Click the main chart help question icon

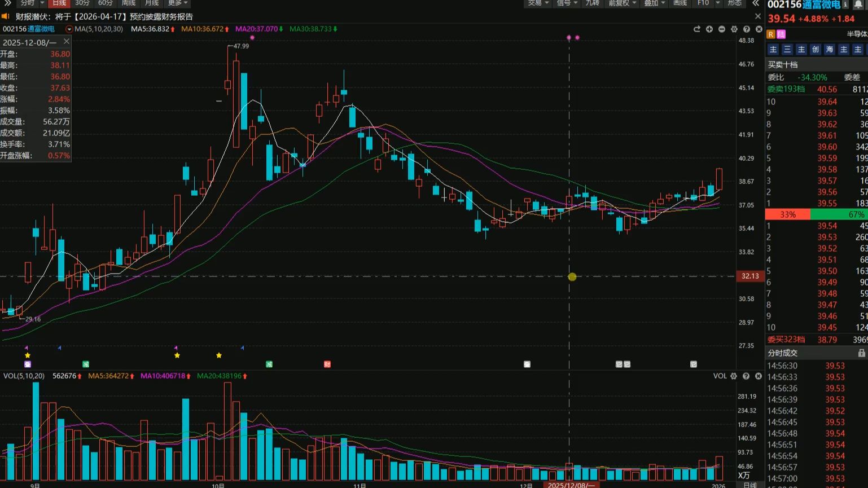point(746,29)
